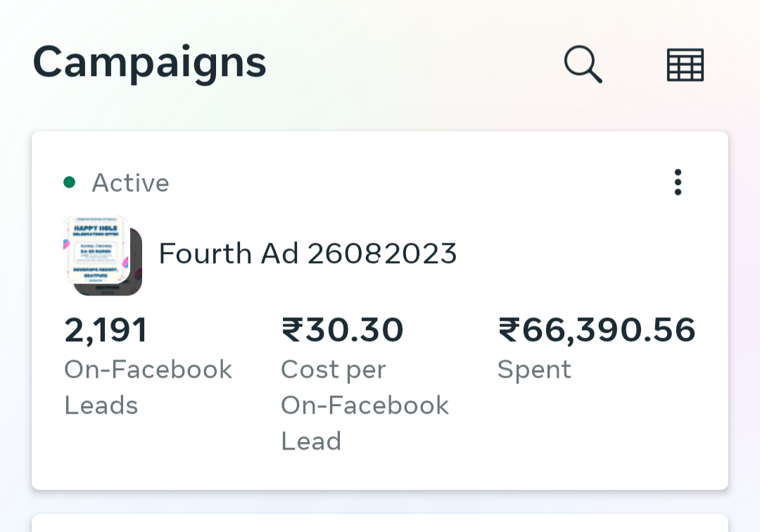Click the Active status label

click(x=130, y=183)
